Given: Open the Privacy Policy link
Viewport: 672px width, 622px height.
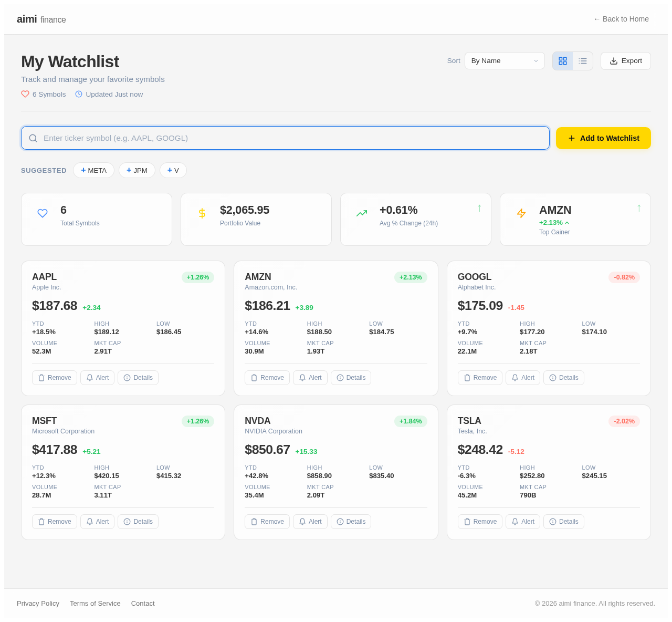Looking at the screenshot, I should click(38, 604).
